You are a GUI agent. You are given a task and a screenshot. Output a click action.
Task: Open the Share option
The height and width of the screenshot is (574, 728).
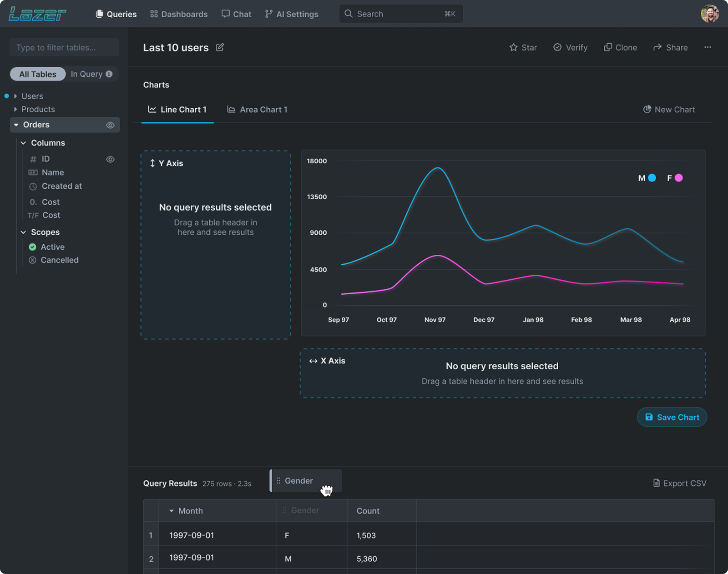[x=670, y=47]
